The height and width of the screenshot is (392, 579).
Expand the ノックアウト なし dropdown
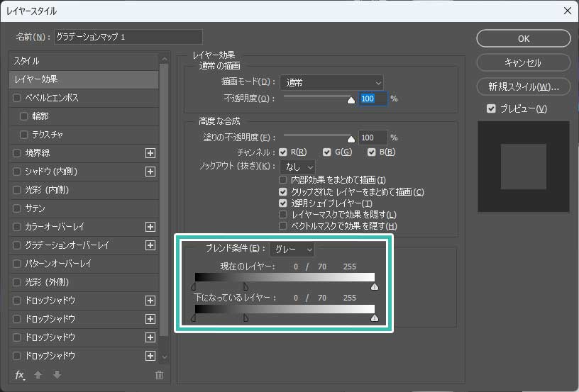297,166
